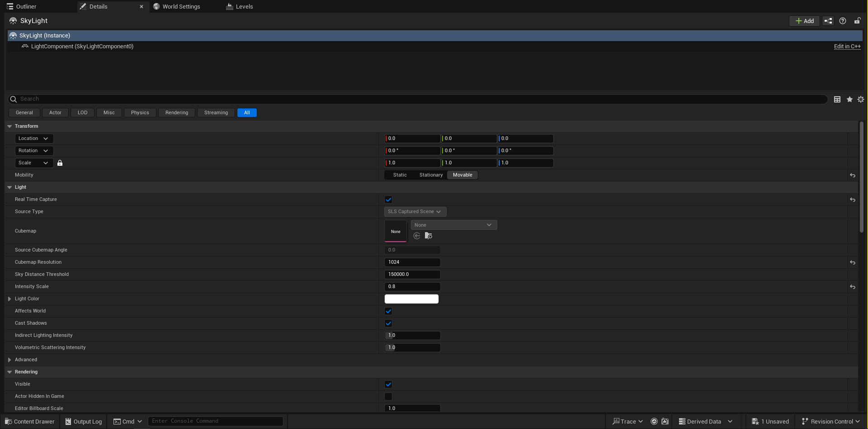Expand the Light Color property

coord(9,299)
